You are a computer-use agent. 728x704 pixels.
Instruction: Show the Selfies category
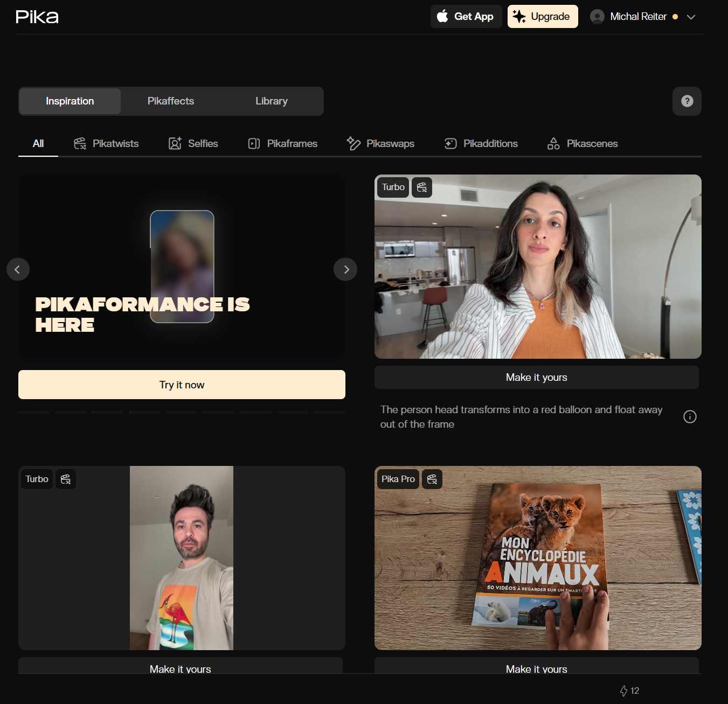(193, 144)
